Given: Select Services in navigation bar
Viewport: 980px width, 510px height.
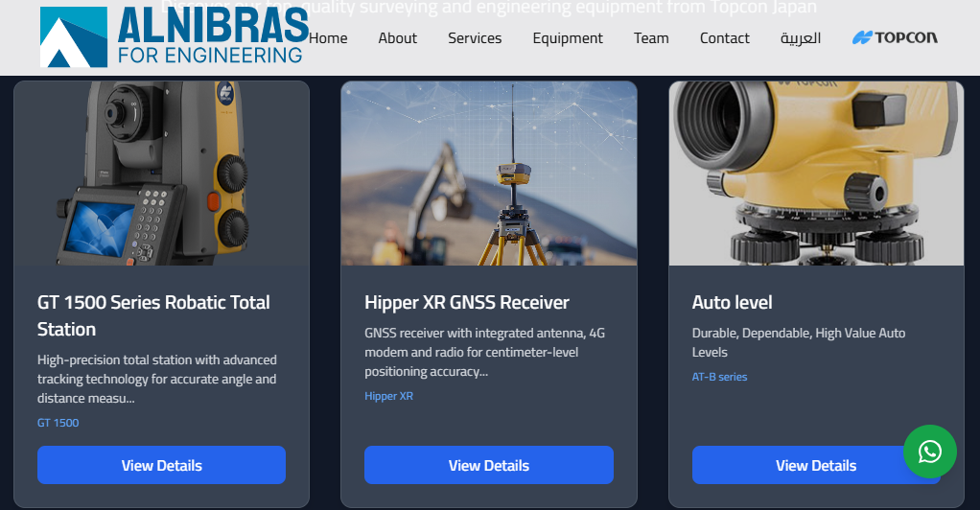Looking at the screenshot, I should pyautogui.click(x=475, y=38).
